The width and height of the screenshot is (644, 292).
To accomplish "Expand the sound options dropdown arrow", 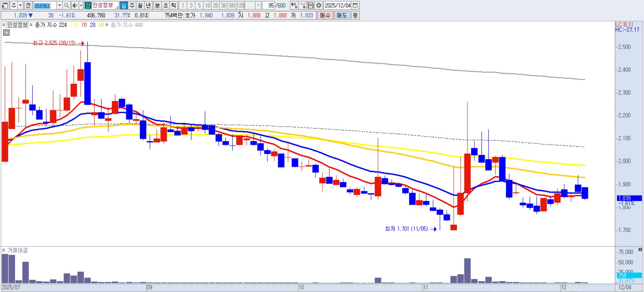I will [x=81, y=6].
